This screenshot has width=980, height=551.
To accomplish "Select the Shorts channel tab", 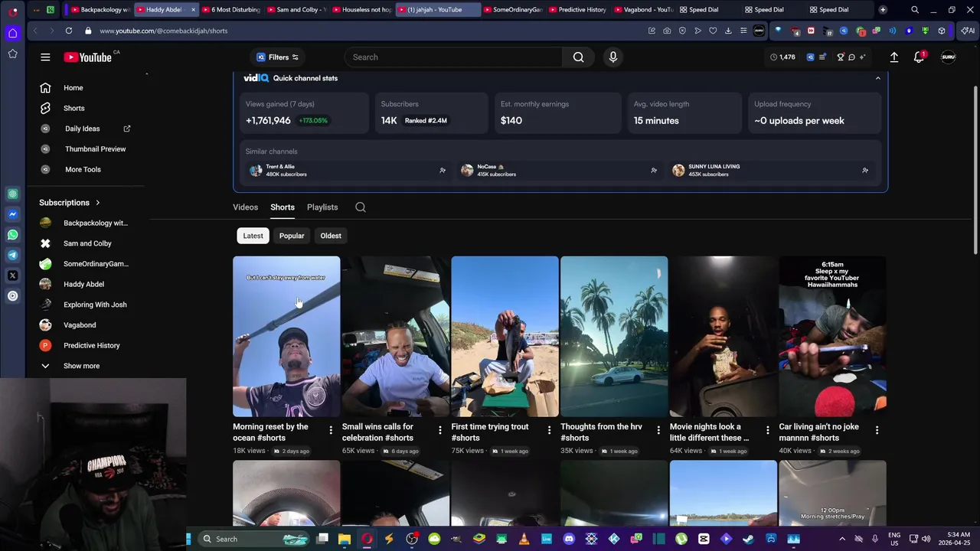I will (282, 207).
